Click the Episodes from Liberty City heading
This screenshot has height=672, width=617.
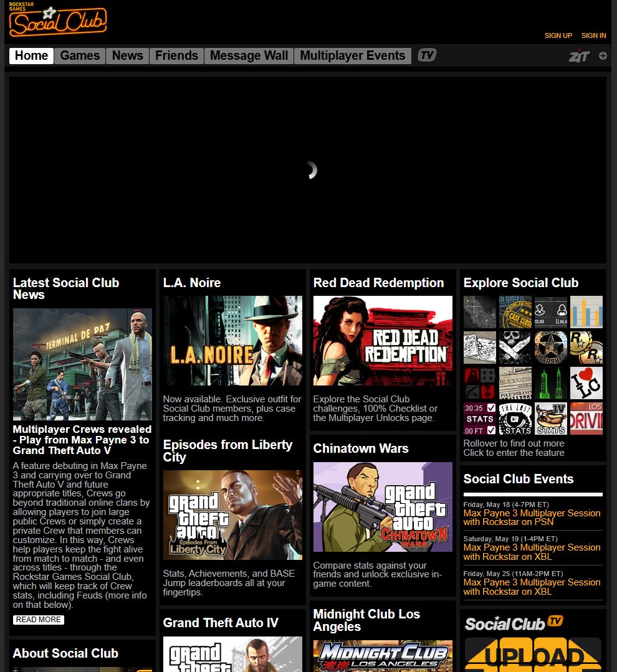pyautogui.click(x=227, y=451)
